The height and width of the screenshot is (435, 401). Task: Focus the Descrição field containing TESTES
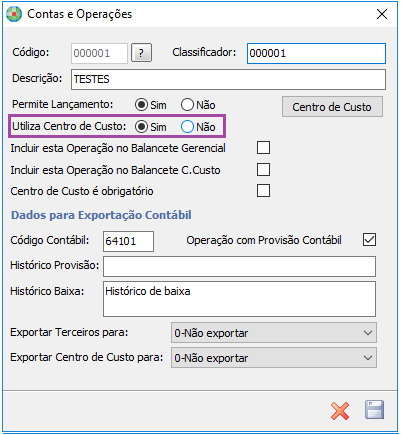(228, 79)
